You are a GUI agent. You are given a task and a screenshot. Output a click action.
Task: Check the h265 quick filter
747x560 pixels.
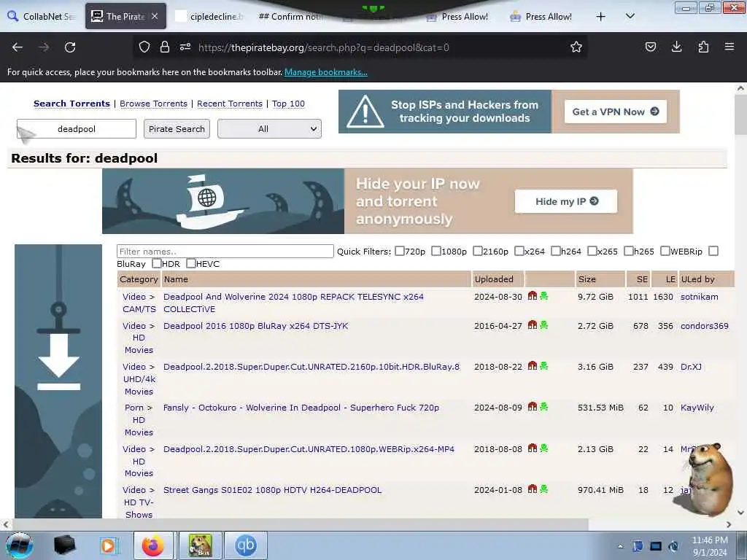tap(628, 251)
